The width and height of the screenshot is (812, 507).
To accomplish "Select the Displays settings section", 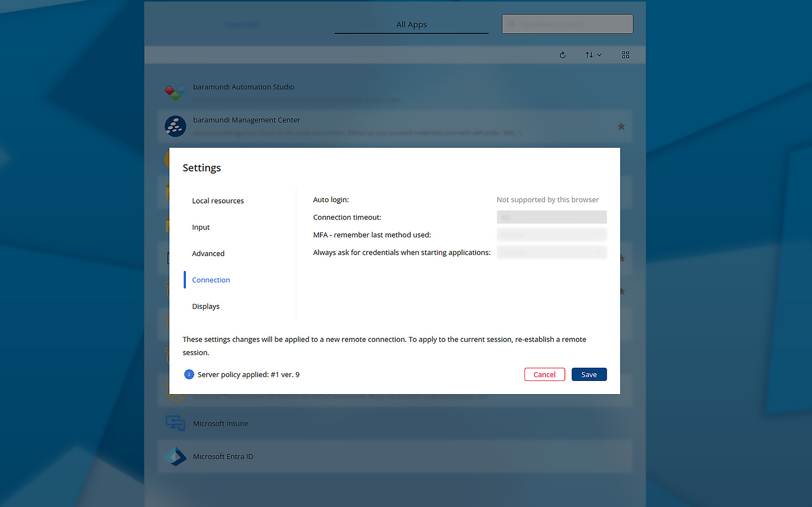I will pos(205,306).
